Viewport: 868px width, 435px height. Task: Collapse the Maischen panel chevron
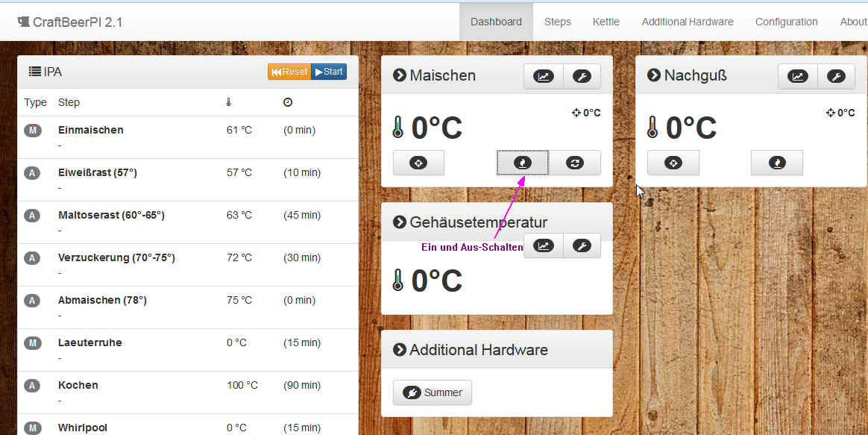(x=400, y=75)
